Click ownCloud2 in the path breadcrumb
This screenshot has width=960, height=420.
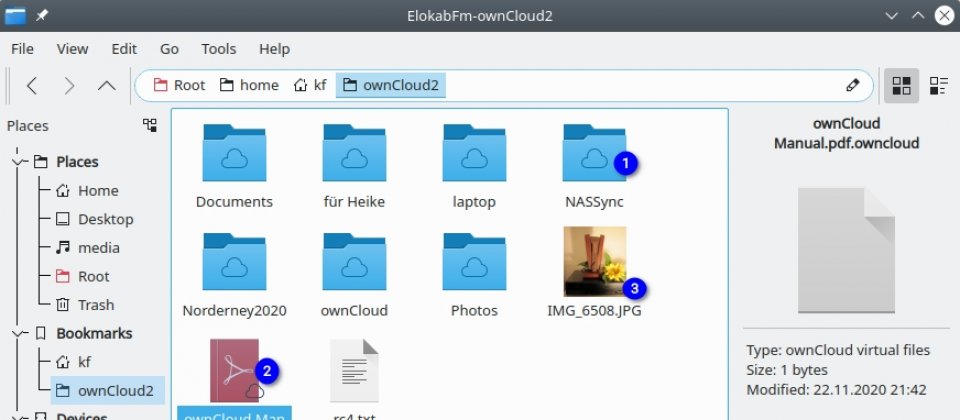(391, 85)
